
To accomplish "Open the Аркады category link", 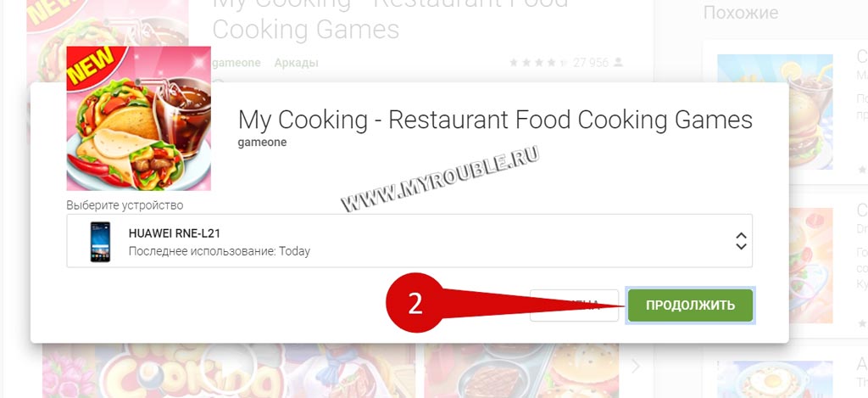I will (x=296, y=63).
